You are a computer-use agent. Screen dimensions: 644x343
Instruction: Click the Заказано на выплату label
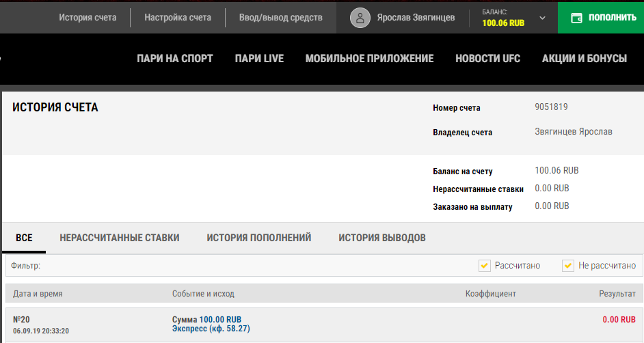(x=472, y=207)
